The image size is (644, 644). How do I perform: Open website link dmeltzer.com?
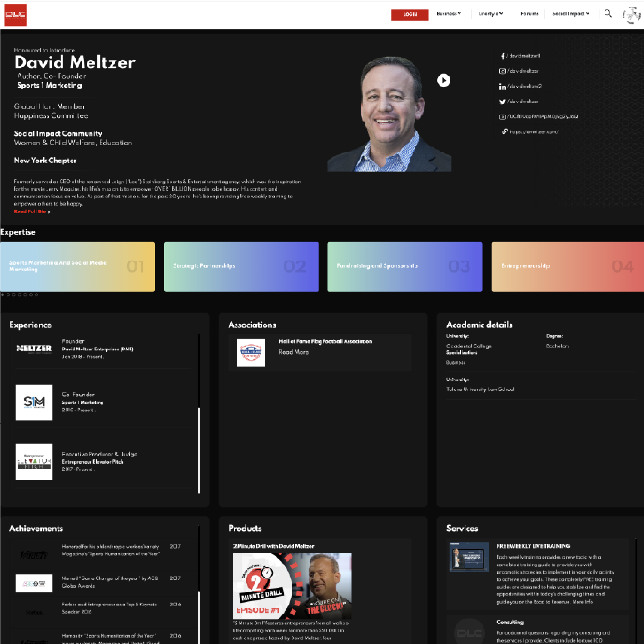click(x=530, y=132)
